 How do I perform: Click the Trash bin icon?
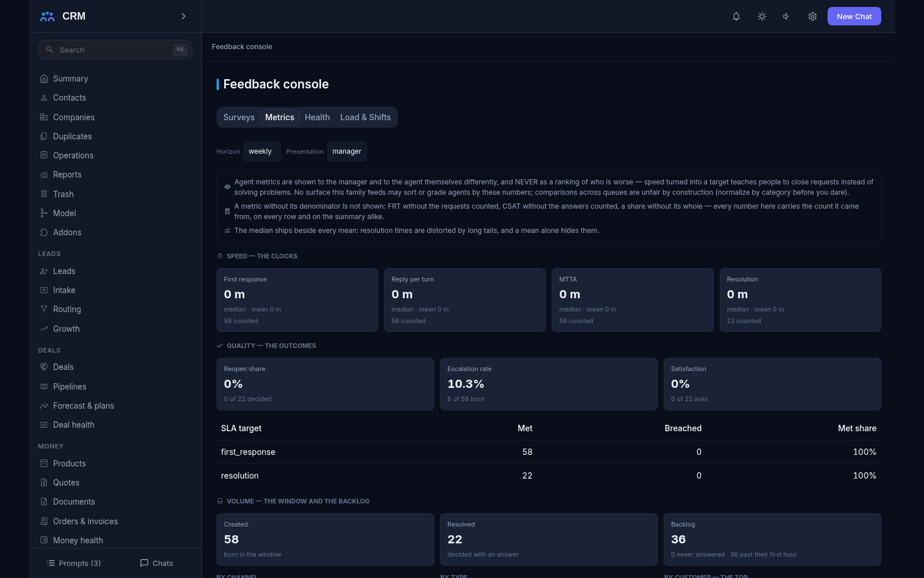(x=44, y=194)
